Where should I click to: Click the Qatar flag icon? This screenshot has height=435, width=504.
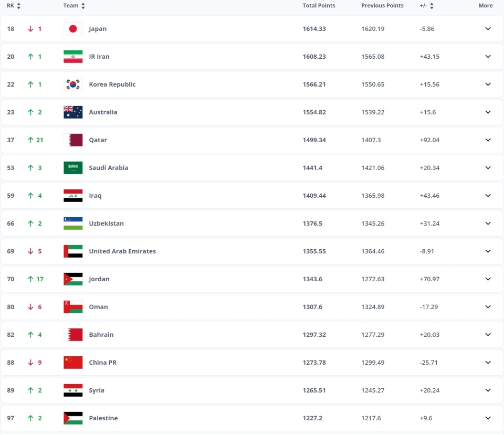coord(73,140)
